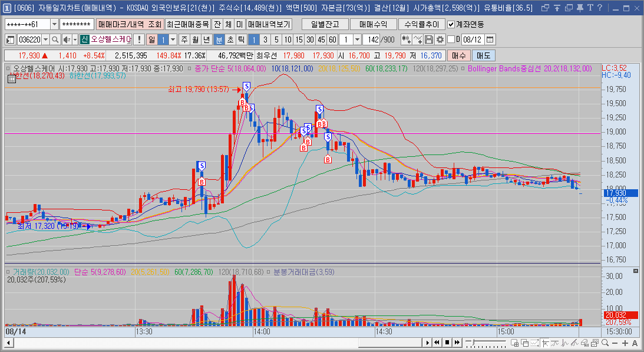The image size is (644, 352).
Task: Click the minus zoom-out icon at bottom
Action: pos(615,343)
